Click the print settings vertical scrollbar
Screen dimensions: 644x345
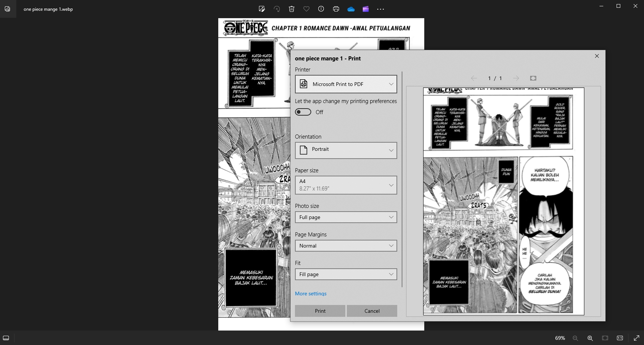pyautogui.click(x=402, y=179)
